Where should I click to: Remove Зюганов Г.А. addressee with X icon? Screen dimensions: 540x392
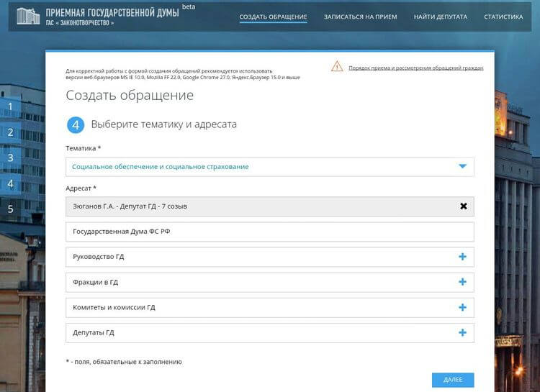tap(464, 206)
